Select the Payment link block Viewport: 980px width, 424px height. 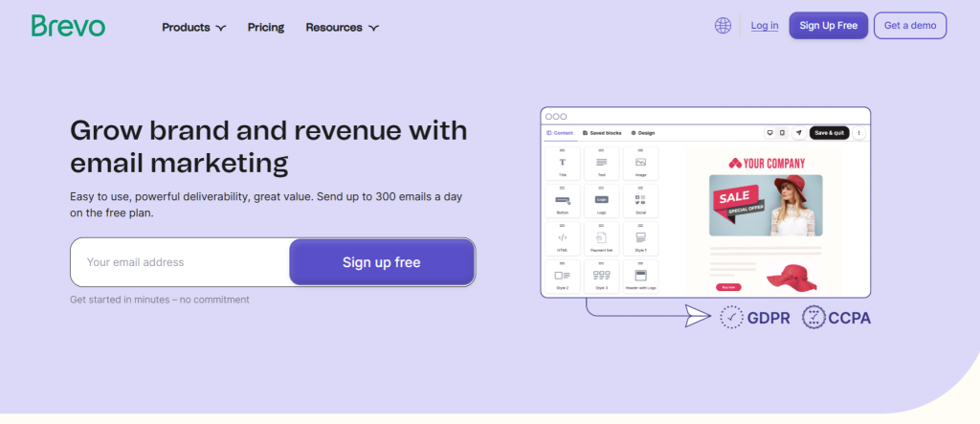(x=601, y=239)
